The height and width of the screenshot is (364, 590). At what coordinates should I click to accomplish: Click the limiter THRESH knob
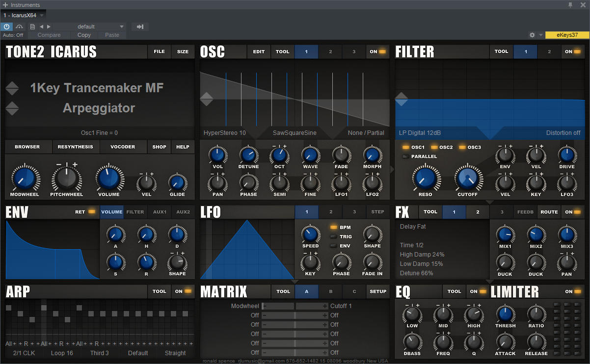tap(505, 314)
